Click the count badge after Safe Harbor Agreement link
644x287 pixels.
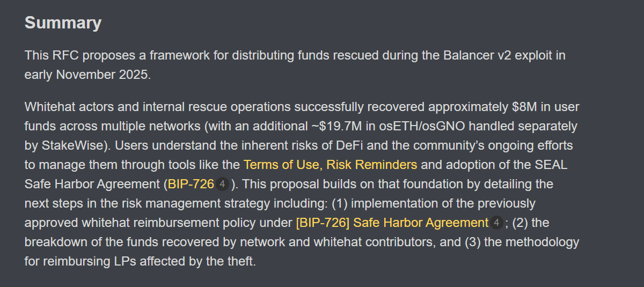[x=496, y=223]
